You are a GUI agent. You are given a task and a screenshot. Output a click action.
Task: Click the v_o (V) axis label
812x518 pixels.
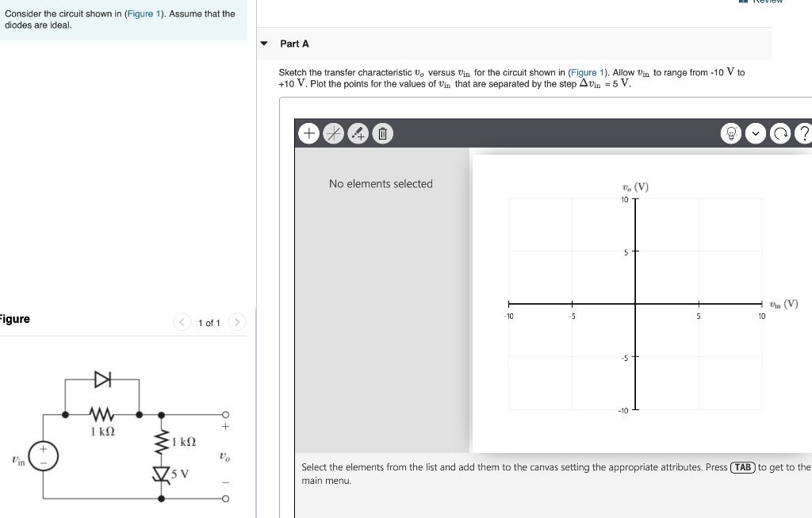click(x=635, y=187)
